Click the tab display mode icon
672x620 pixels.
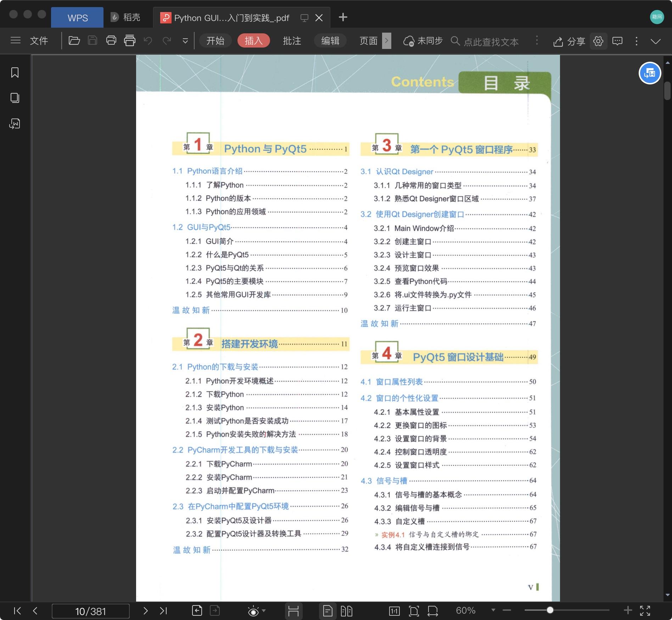point(304,18)
